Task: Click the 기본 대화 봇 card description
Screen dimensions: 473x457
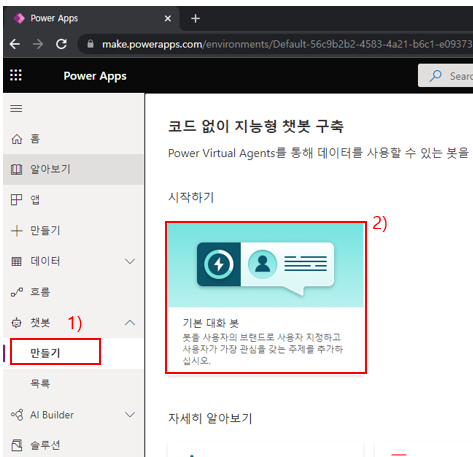Action: click(263, 349)
